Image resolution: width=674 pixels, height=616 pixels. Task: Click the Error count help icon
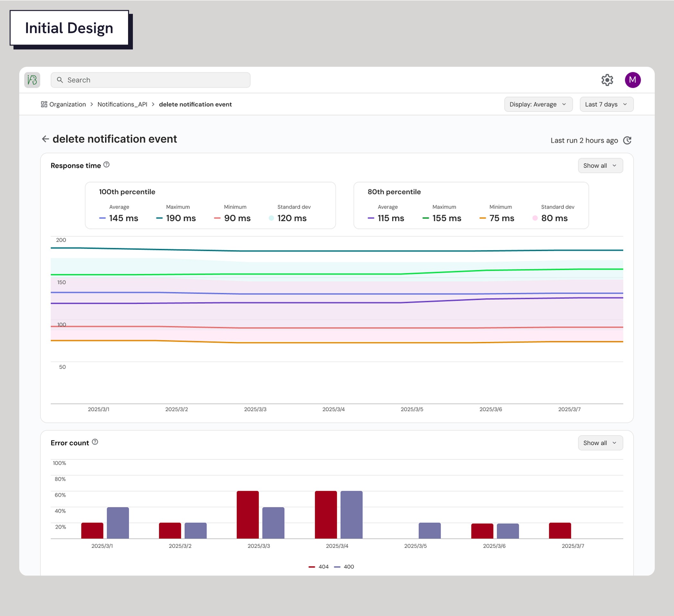[x=95, y=442]
